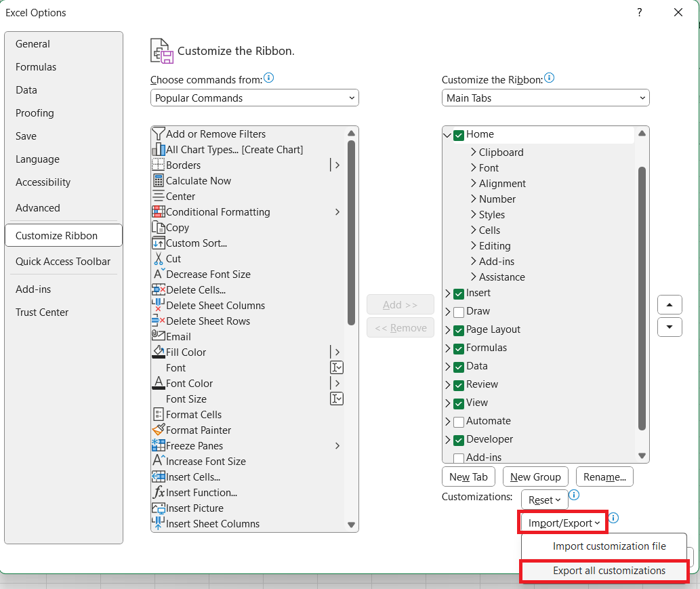Uncheck the Developer tab checkbox
This screenshot has width=700, height=589.
(459, 441)
